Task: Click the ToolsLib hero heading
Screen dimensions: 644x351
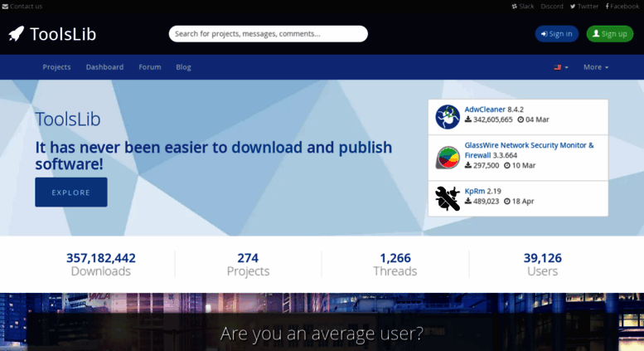Action: pyautogui.click(x=68, y=119)
